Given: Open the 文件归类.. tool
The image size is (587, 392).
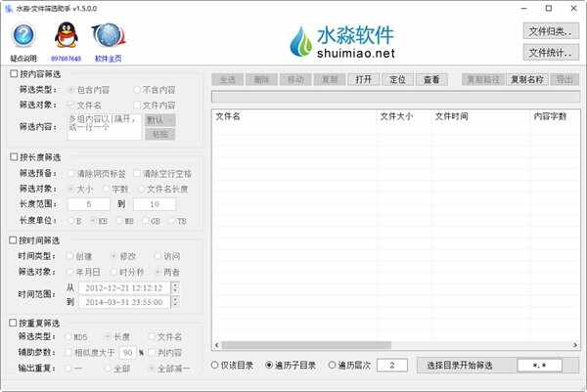Looking at the screenshot, I should point(552,30).
